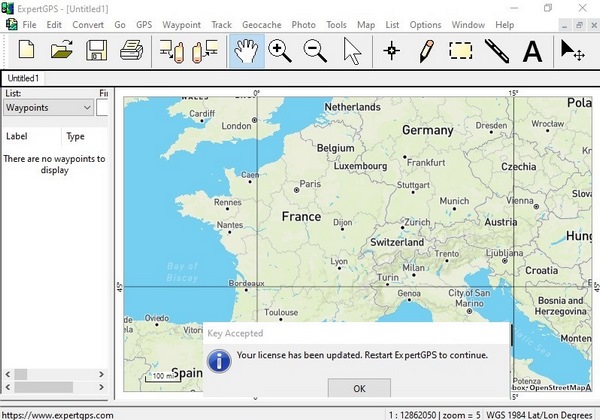The width and height of the screenshot is (600, 420).
Task: Select the letter A Note tool
Action: pos(532,51)
